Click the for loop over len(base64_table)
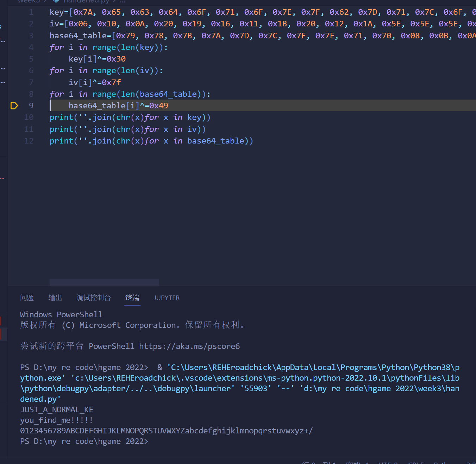Viewport: 476px width, 464px height. 130,94
